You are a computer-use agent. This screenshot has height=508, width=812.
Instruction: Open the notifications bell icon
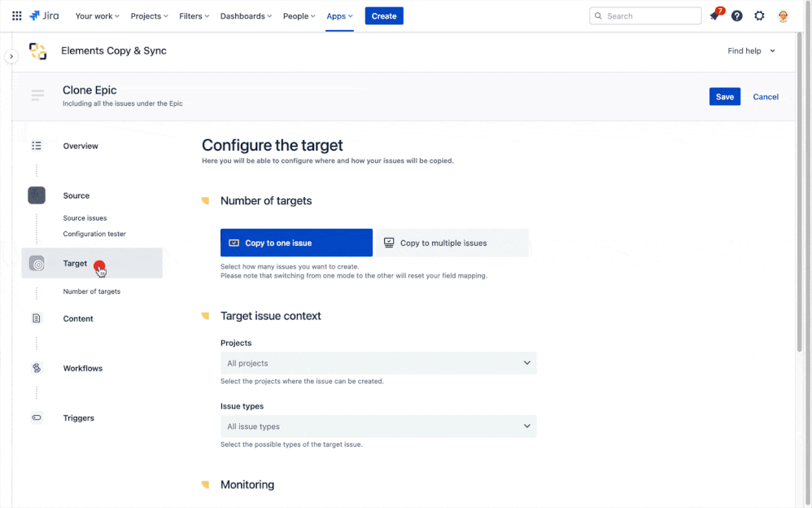click(714, 16)
